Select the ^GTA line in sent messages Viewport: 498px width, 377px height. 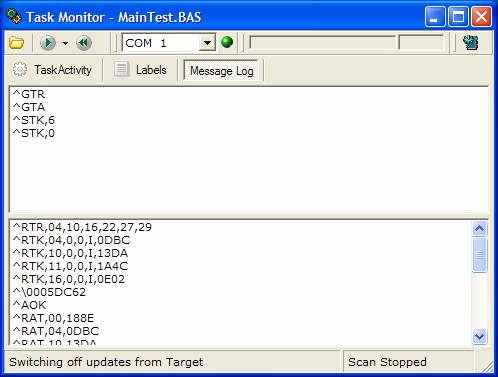pyautogui.click(x=29, y=107)
